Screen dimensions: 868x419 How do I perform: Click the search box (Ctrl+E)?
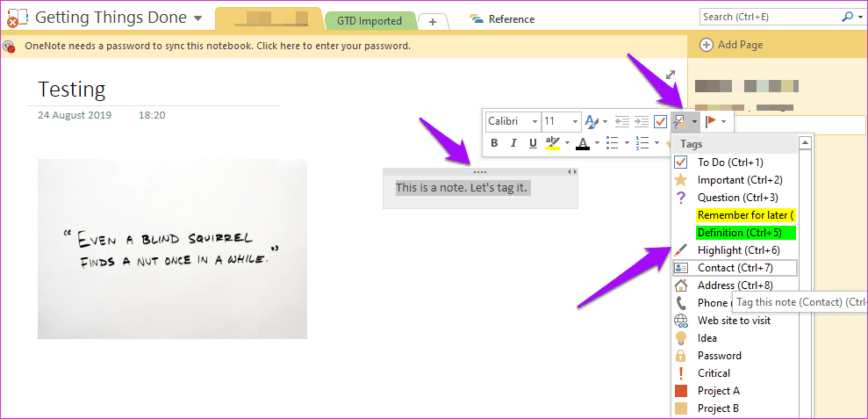[x=770, y=18]
